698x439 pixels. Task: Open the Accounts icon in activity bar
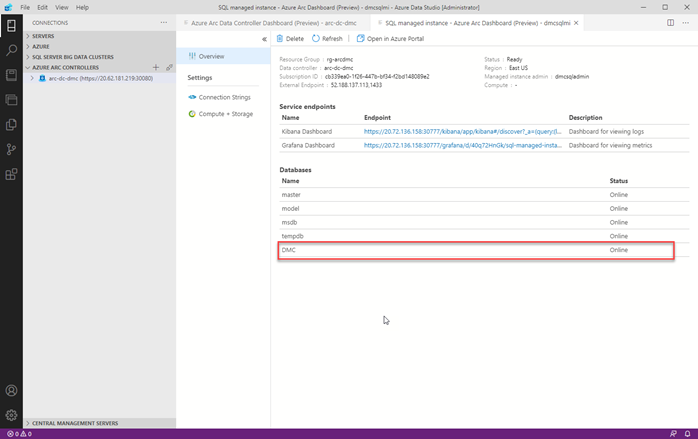click(11, 390)
